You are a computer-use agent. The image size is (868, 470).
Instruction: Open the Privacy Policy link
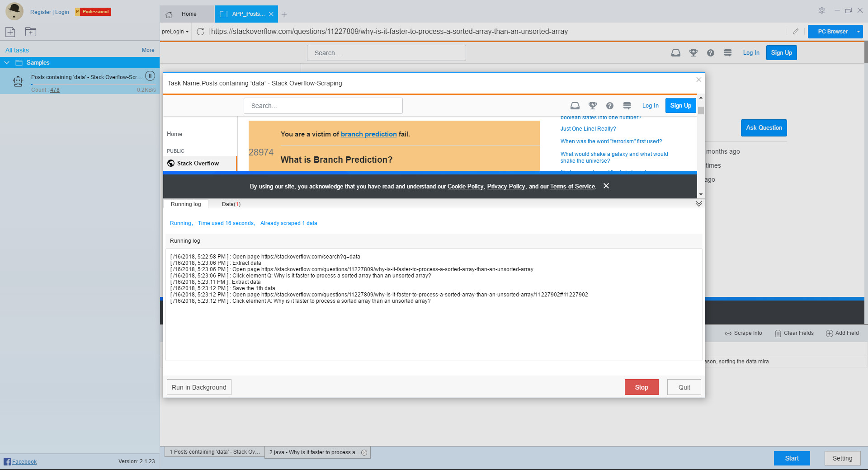click(506, 187)
